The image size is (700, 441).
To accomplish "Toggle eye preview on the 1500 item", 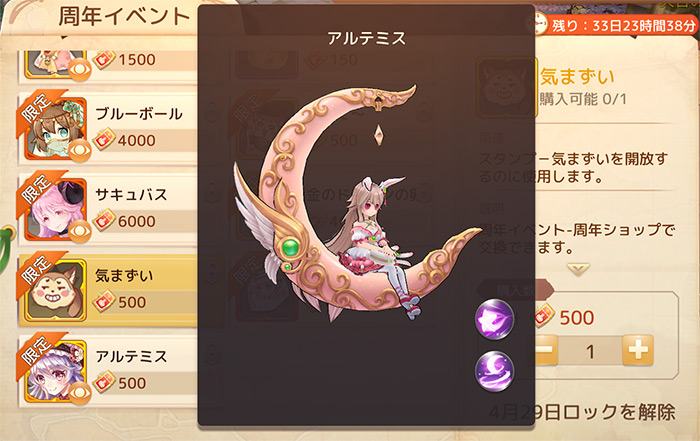I will tap(80, 69).
